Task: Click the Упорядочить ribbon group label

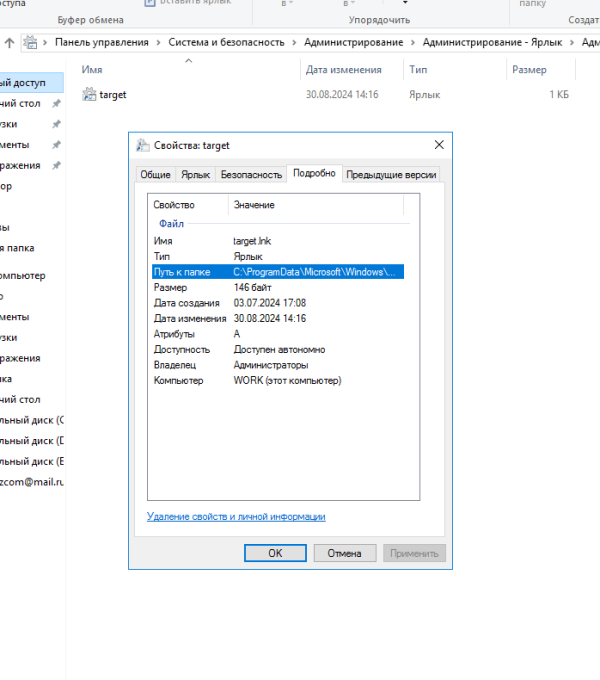Action: [379, 20]
